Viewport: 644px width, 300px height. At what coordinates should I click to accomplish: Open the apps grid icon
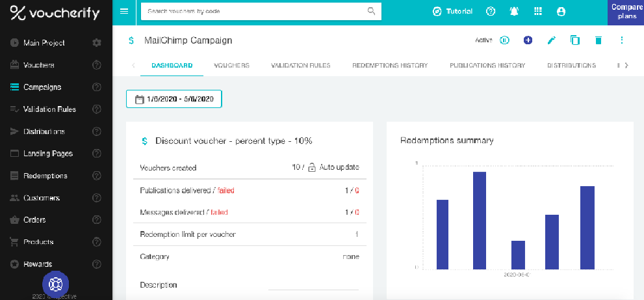click(537, 12)
